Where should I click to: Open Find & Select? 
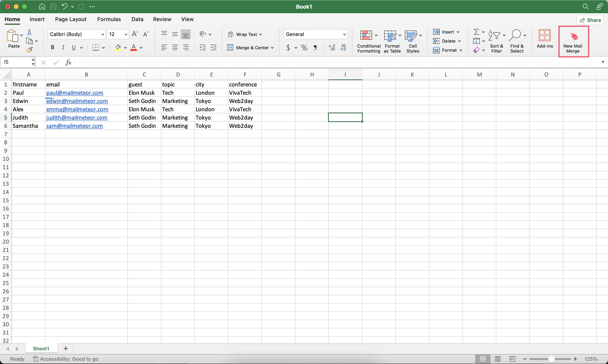[x=517, y=41]
